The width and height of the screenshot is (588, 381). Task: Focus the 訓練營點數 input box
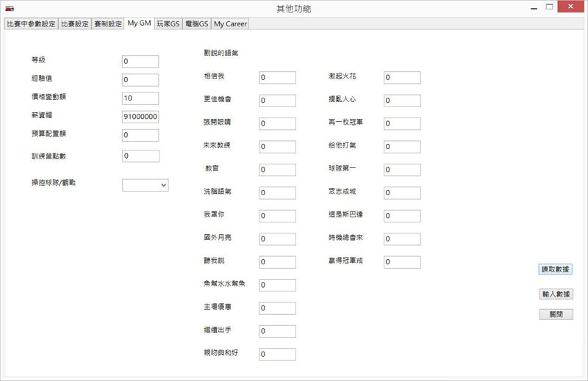coord(140,156)
